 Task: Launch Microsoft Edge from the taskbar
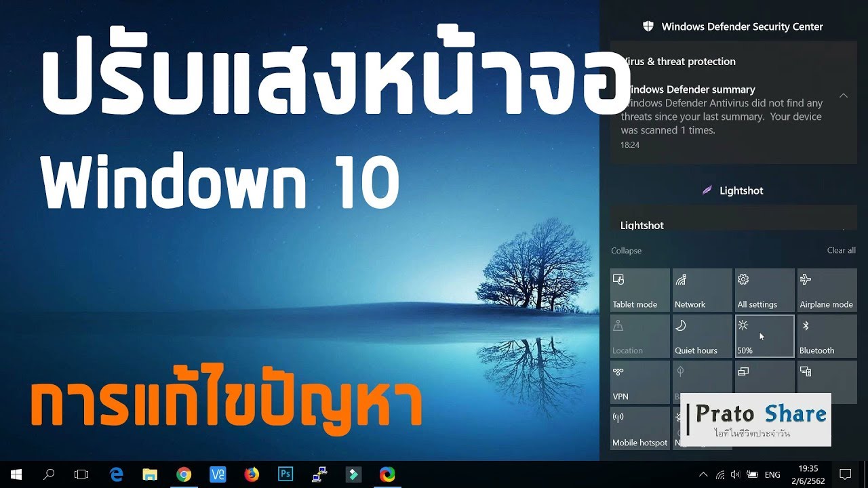pos(117,474)
